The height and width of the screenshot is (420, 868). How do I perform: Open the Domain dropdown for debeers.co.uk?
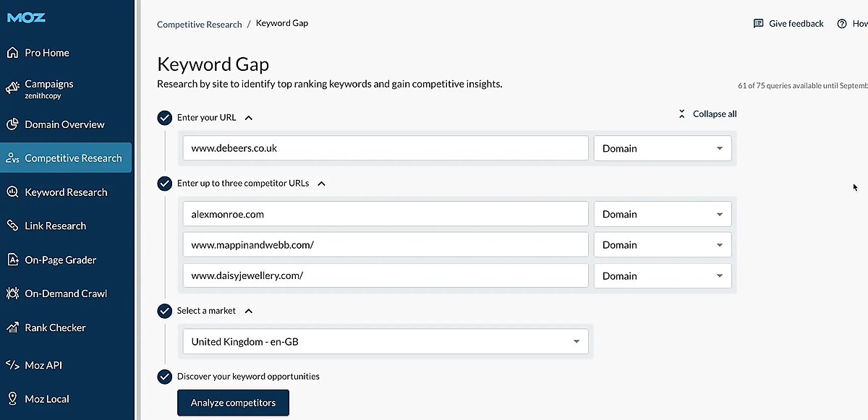[662, 148]
